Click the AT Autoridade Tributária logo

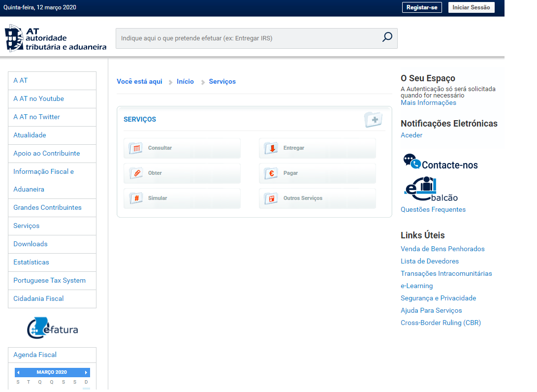[x=56, y=38]
